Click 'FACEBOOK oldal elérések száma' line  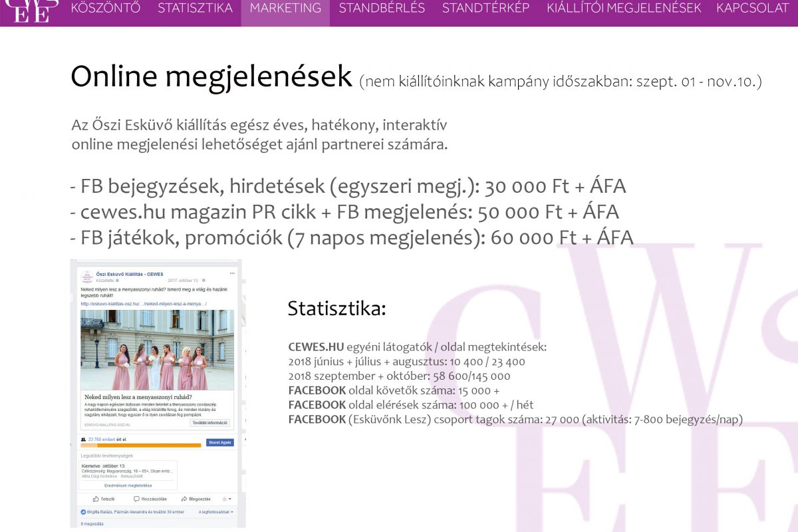point(411,405)
